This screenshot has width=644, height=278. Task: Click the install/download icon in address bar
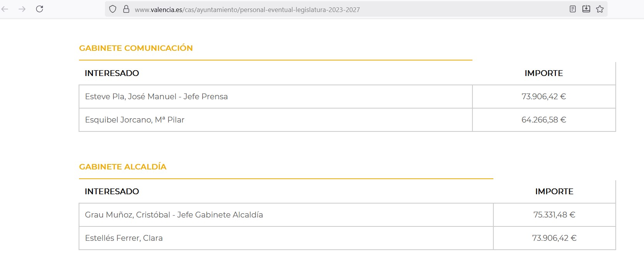click(x=586, y=9)
